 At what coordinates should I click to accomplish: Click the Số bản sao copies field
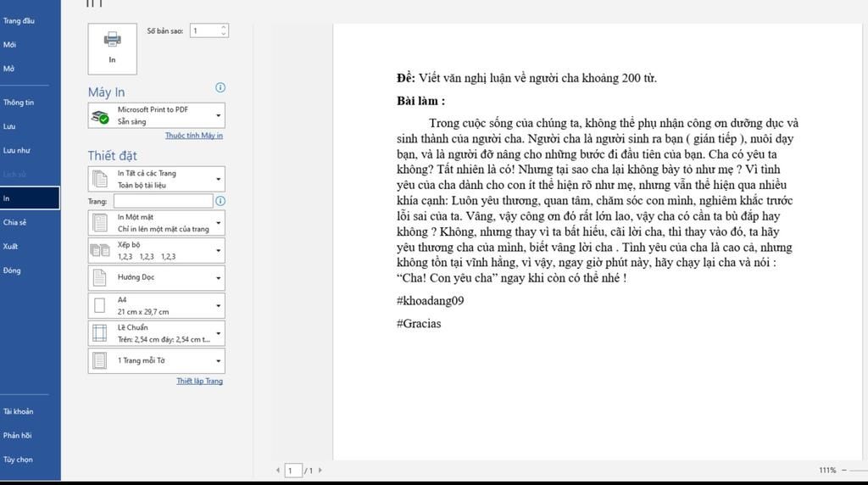pos(205,31)
